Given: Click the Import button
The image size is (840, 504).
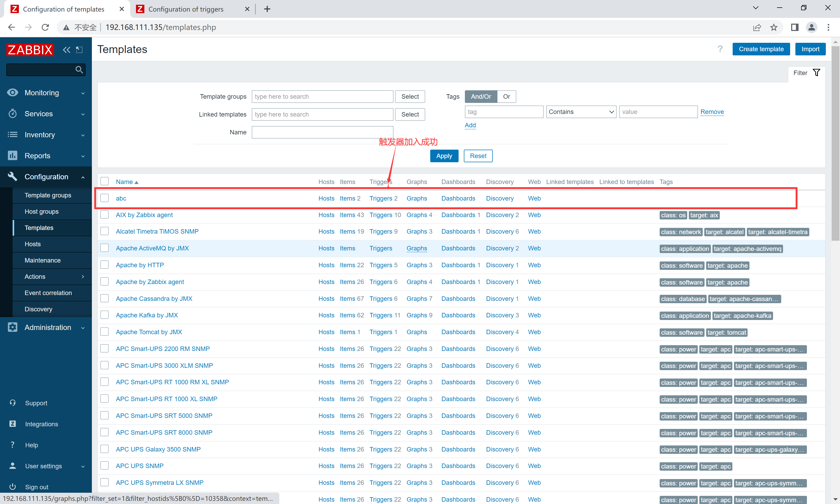Looking at the screenshot, I should [x=810, y=49].
